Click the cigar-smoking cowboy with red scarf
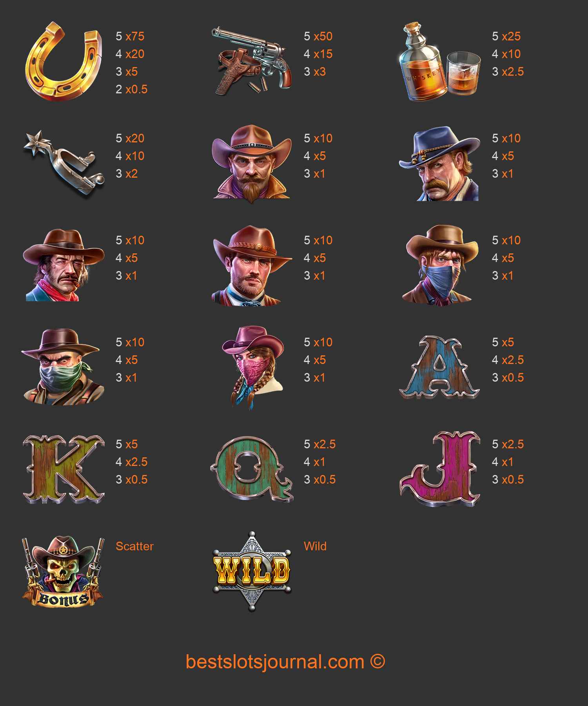 [63, 266]
